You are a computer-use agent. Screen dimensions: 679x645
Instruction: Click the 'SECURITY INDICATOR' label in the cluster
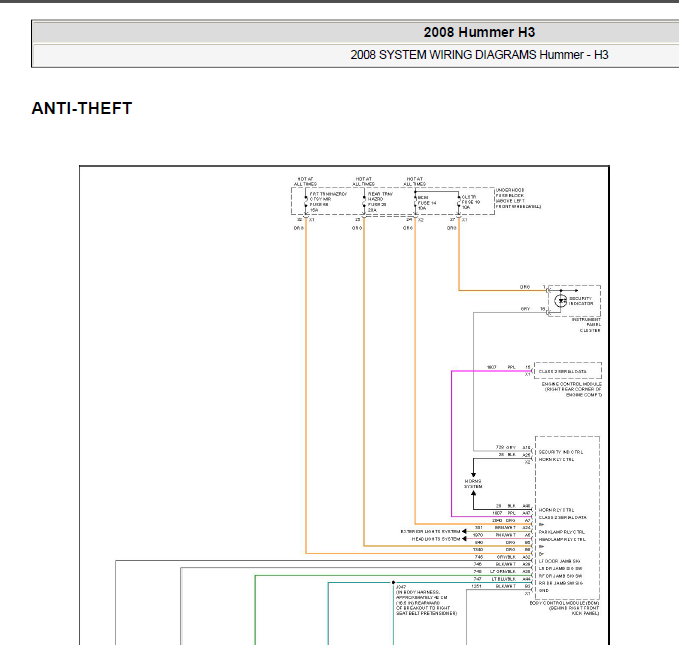[581, 301]
